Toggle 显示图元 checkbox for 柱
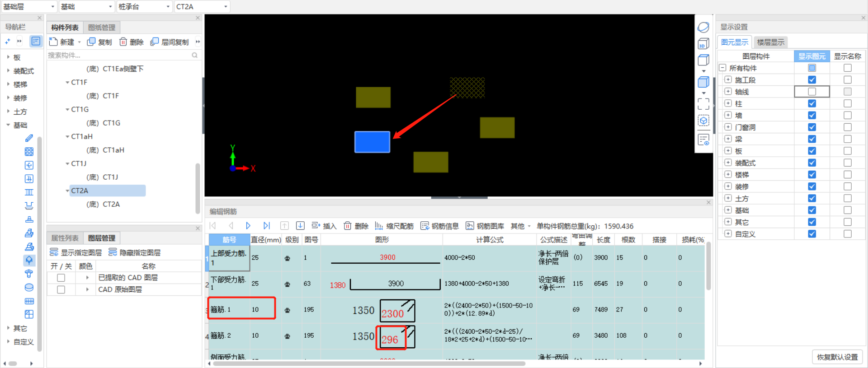This screenshot has height=368, width=868. pos(812,103)
